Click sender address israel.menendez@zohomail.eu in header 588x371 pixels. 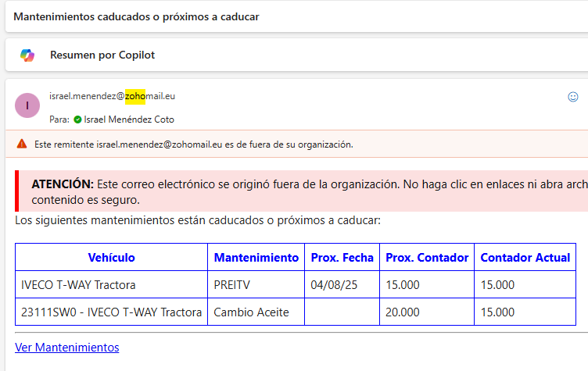(x=112, y=96)
